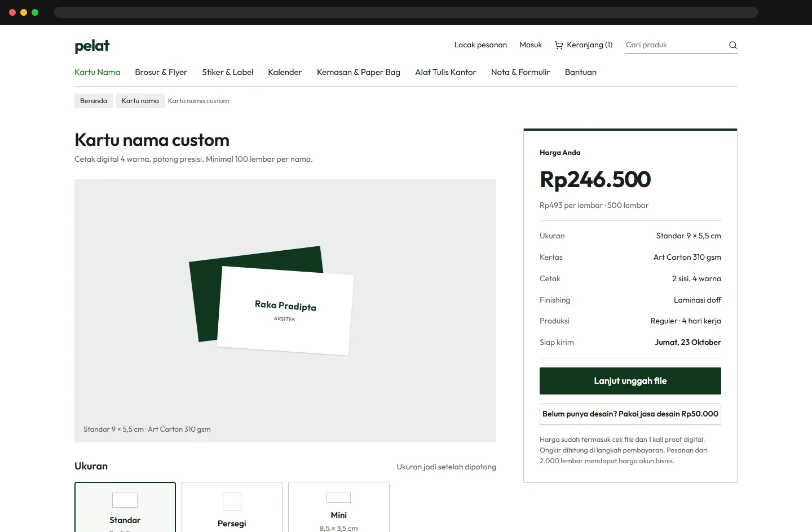Screen dimensions: 812x532
Task: Click the 2 sisi, 4 warna value
Action: [x=696, y=278]
